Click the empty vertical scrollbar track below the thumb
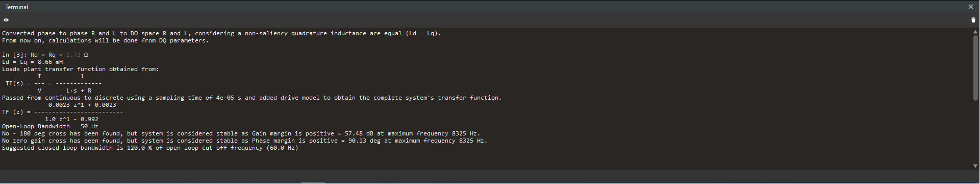Viewport: 980px width, 184px height. click(x=975, y=131)
